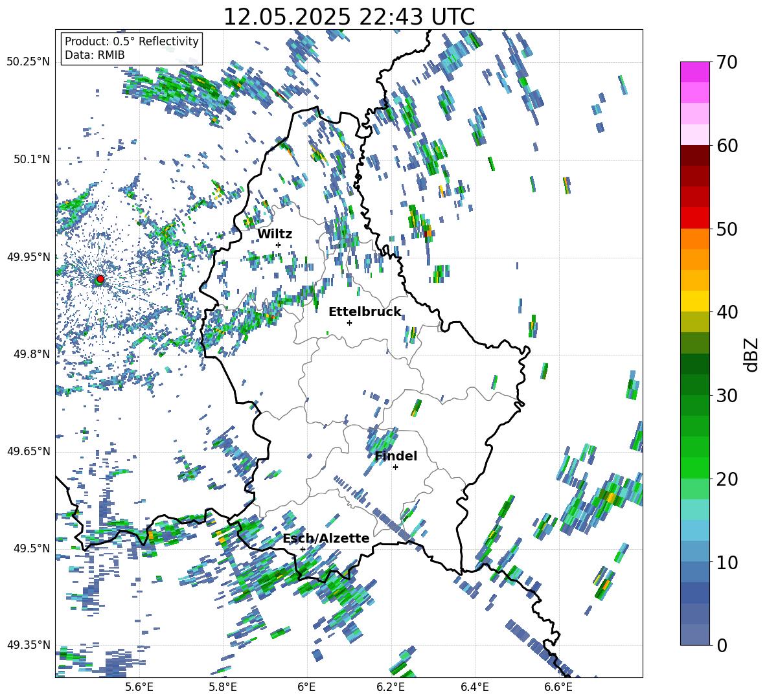Click the 30 colorbar tick label
Screen dimensions: 767x700
coord(726,396)
